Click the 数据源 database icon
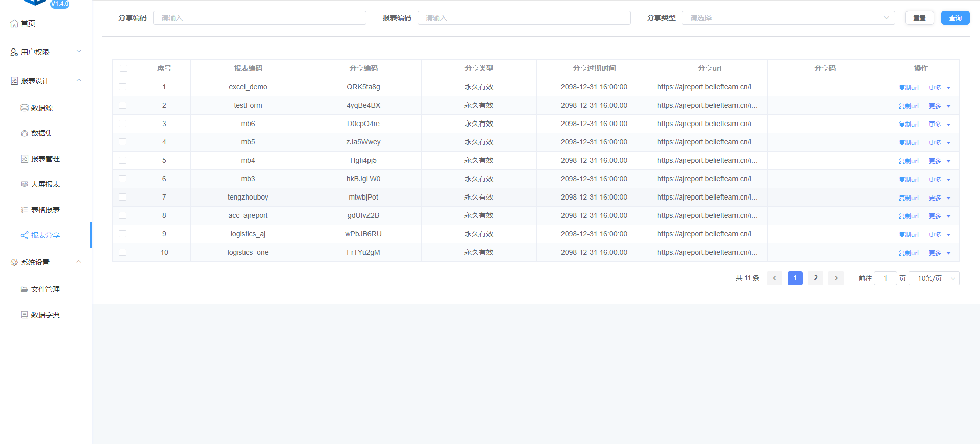This screenshot has width=980, height=444. (24, 108)
